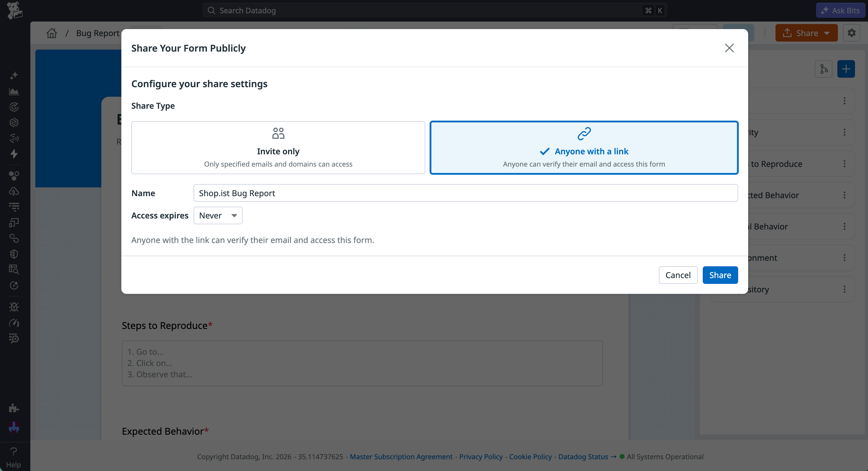Open the Access expires Never dropdown
868x471 pixels.
point(218,215)
